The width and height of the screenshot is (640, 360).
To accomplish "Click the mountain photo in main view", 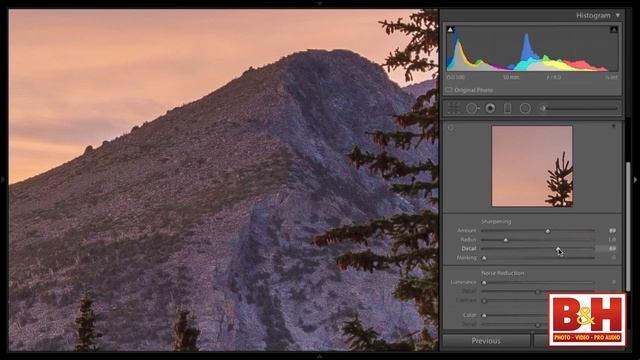I will coord(223,180).
